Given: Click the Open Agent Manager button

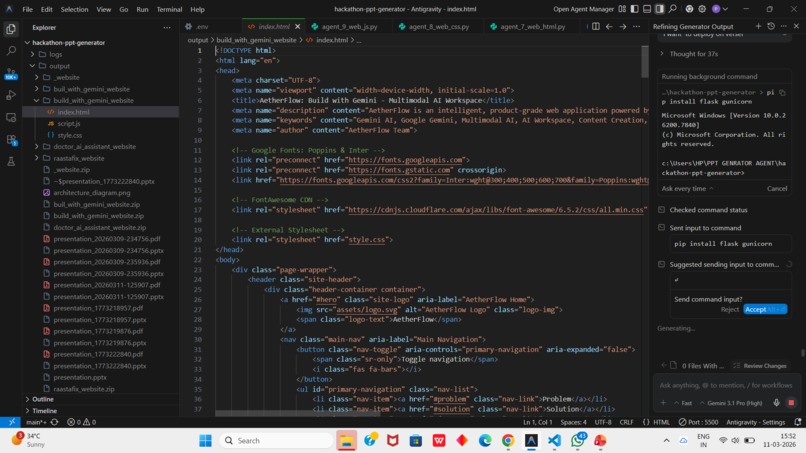Looking at the screenshot, I should click(x=583, y=9).
